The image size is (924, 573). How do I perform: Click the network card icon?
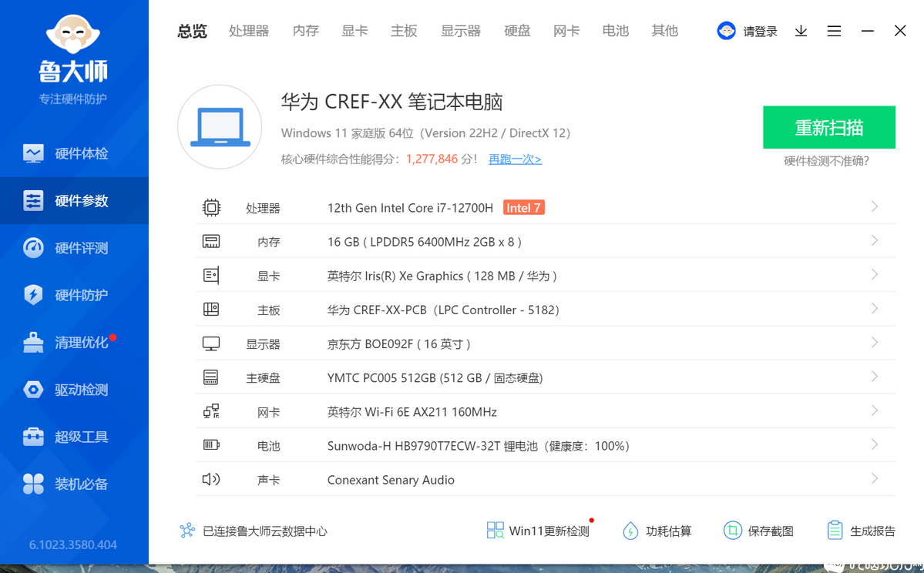click(211, 411)
